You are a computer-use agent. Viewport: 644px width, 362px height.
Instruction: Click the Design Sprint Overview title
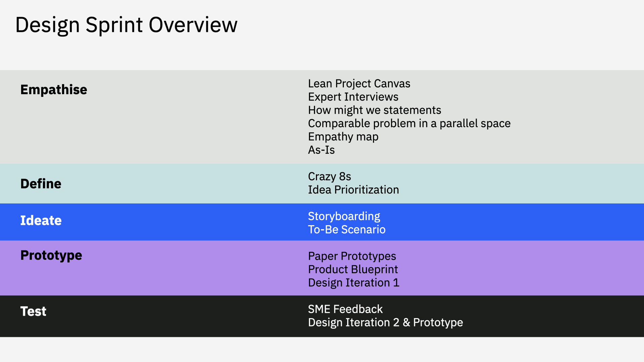126,25
